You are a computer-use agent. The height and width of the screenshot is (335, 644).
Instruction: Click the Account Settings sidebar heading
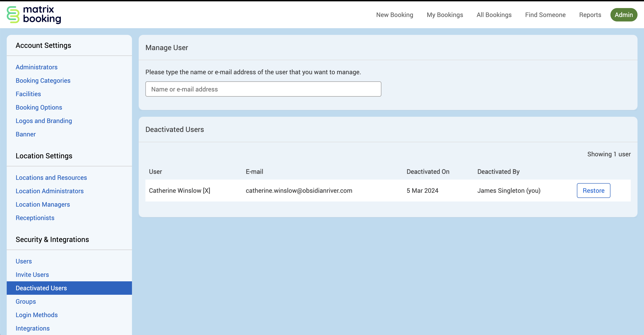point(43,45)
